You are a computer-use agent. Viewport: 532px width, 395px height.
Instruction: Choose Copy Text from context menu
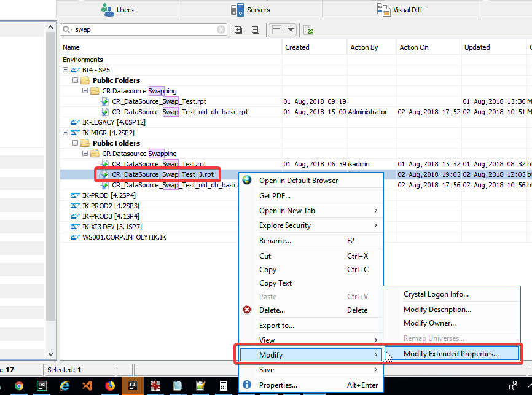[311, 283]
